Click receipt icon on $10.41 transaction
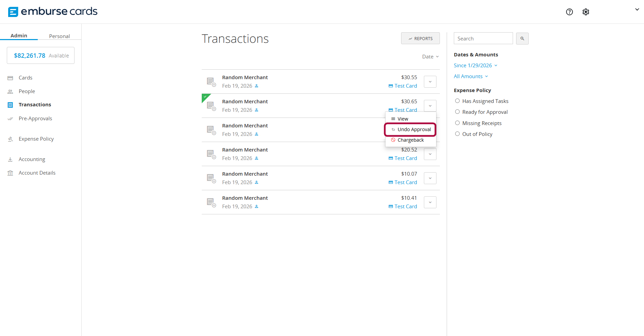Image resolution: width=644 pixels, height=336 pixels. (x=211, y=202)
